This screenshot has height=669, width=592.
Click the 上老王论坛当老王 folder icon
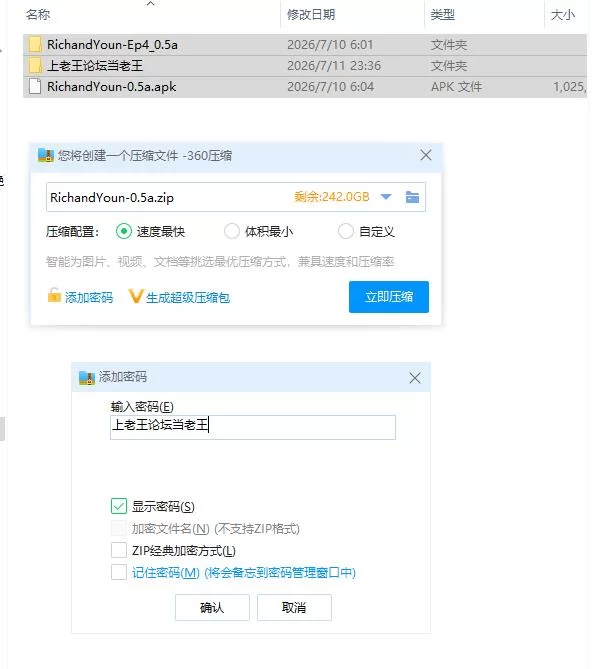tap(35, 66)
